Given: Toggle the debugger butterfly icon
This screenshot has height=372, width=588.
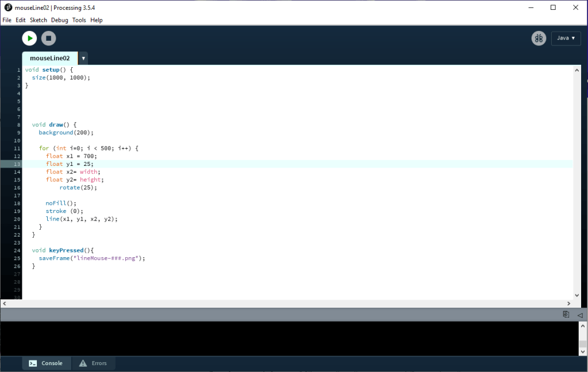Looking at the screenshot, I should click(539, 38).
